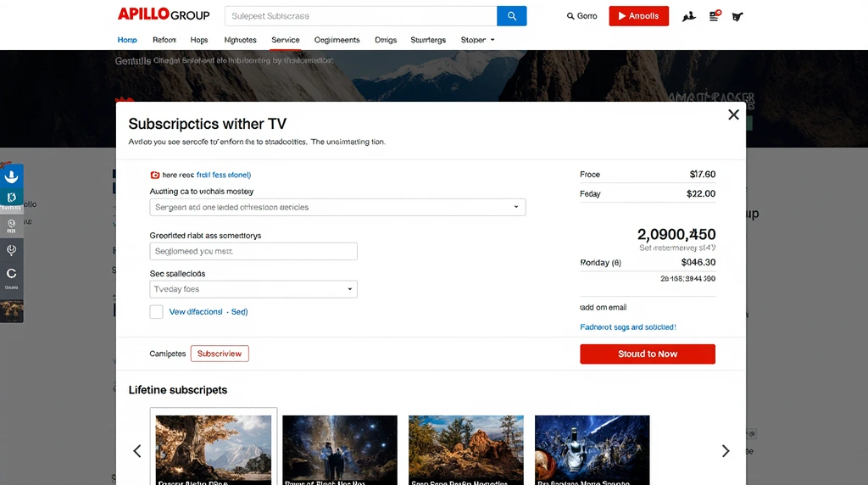
Task: Click the Camipetes label
Action: (168, 354)
